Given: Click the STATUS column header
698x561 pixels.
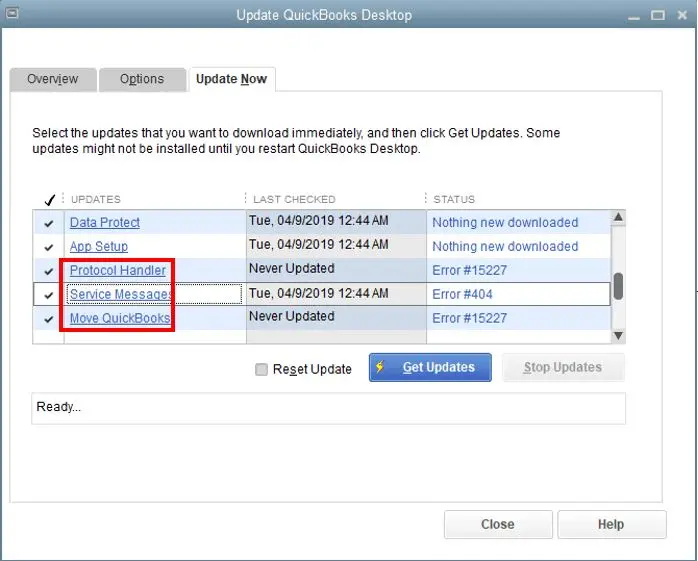Looking at the screenshot, I should (454, 199).
